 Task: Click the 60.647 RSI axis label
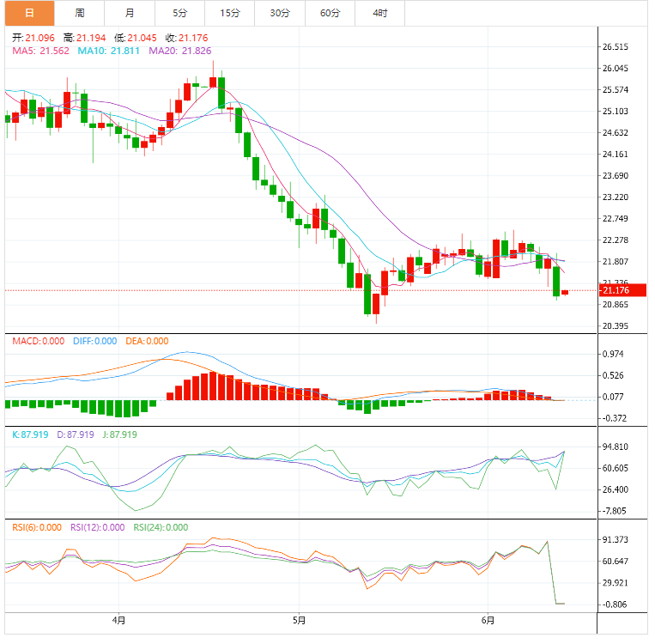(616, 562)
